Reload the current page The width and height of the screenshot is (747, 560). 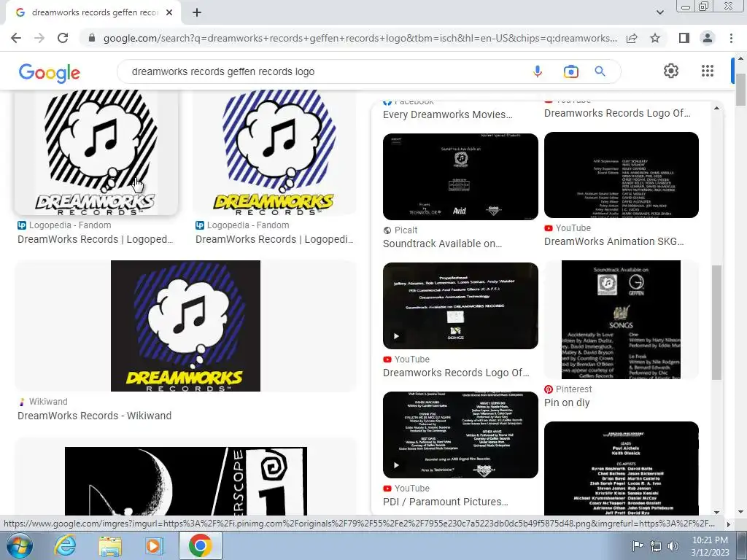(x=63, y=38)
